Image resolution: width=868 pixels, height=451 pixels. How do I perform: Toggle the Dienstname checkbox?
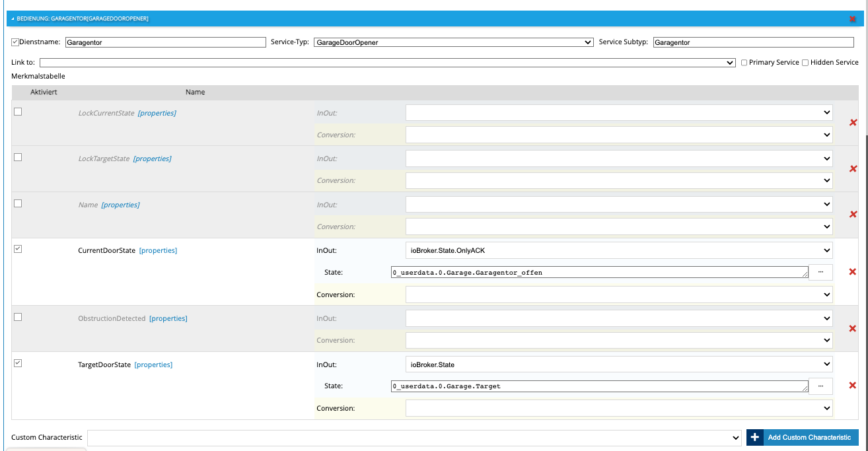click(x=15, y=42)
